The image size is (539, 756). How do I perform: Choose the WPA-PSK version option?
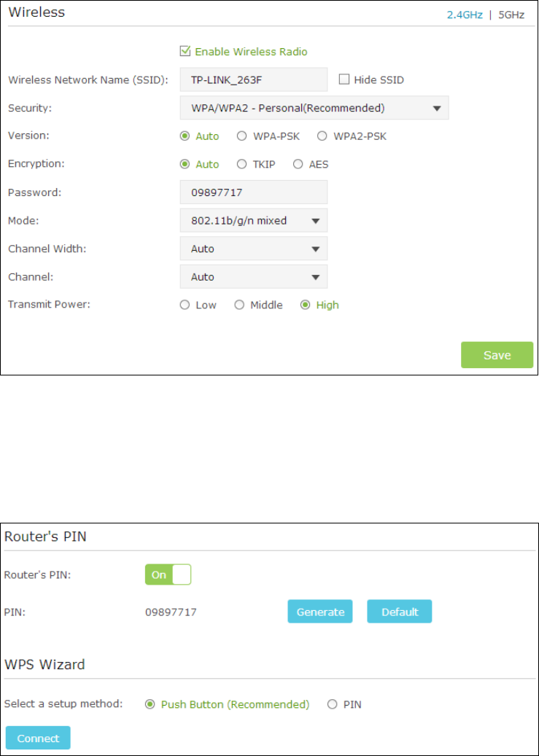(x=241, y=136)
